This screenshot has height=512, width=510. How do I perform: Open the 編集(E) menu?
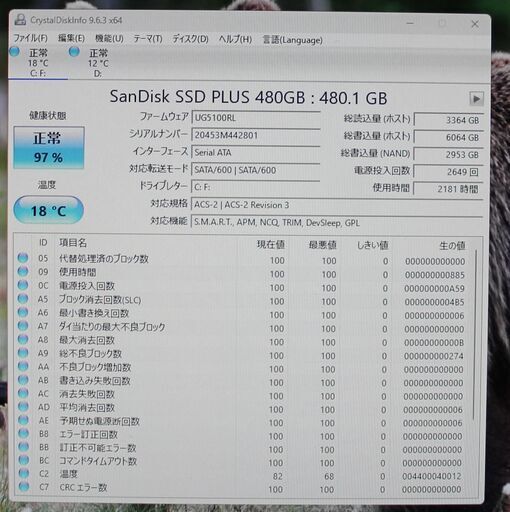71,38
